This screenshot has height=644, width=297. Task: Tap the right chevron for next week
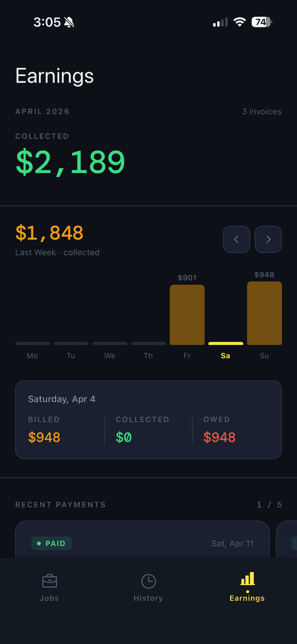tap(268, 239)
